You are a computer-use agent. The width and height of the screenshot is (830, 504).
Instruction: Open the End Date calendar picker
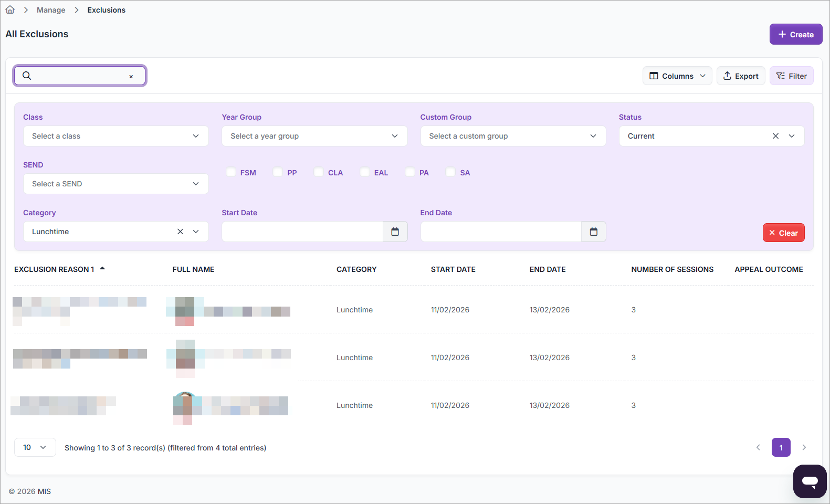[x=593, y=232]
